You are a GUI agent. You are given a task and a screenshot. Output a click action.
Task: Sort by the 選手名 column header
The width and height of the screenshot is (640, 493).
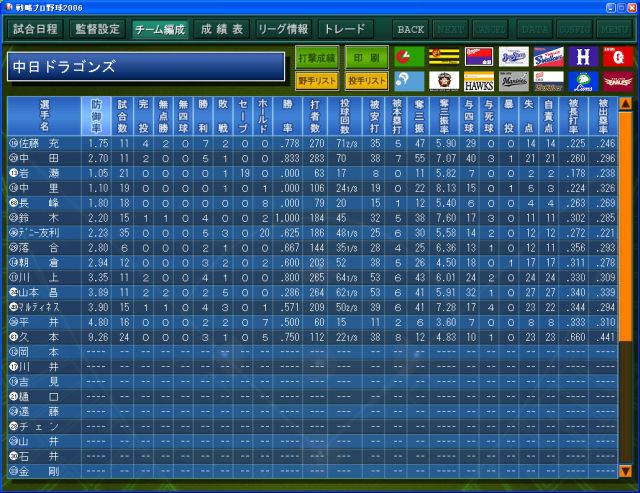44,116
